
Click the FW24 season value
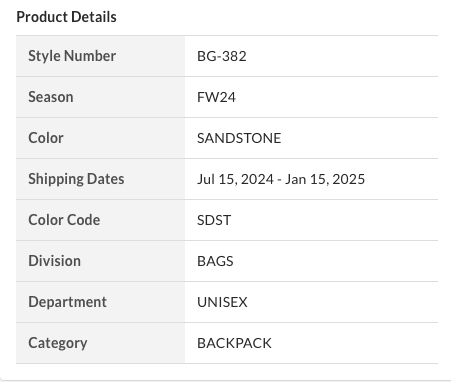(216, 97)
